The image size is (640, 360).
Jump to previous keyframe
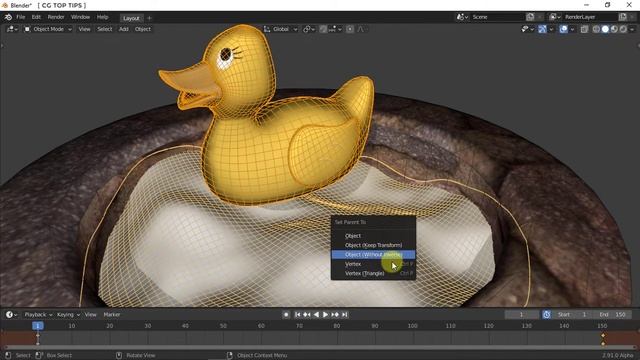(x=307, y=315)
